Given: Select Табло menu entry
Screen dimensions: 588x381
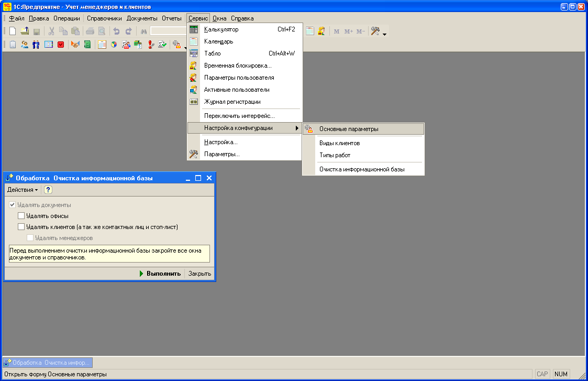Looking at the screenshot, I should point(245,53).
